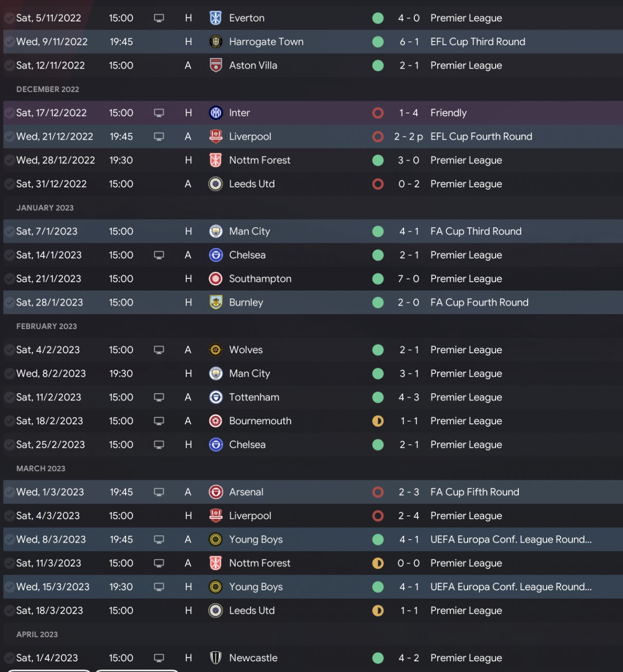Click the Newcastle club crest
This screenshot has width=623, height=672.
pos(216,658)
